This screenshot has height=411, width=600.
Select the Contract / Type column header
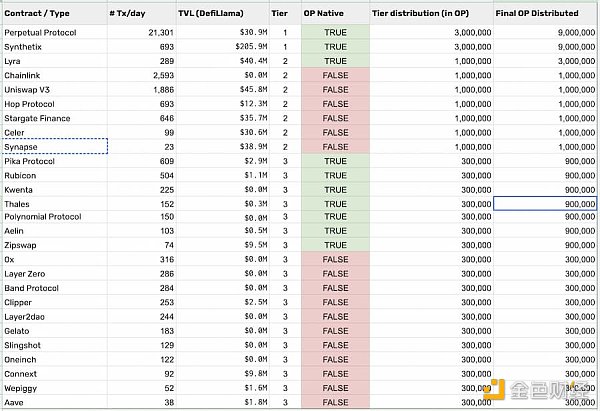pos(55,13)
